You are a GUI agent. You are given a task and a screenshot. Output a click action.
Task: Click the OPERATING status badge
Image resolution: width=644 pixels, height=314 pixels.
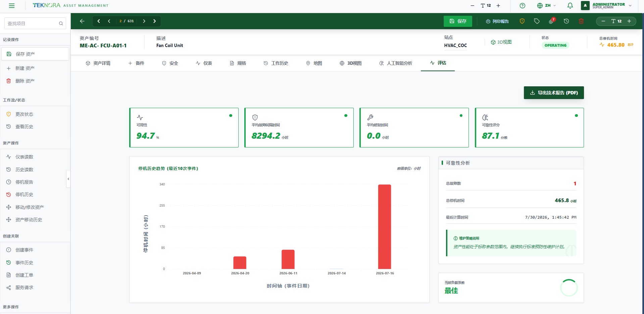555,45
